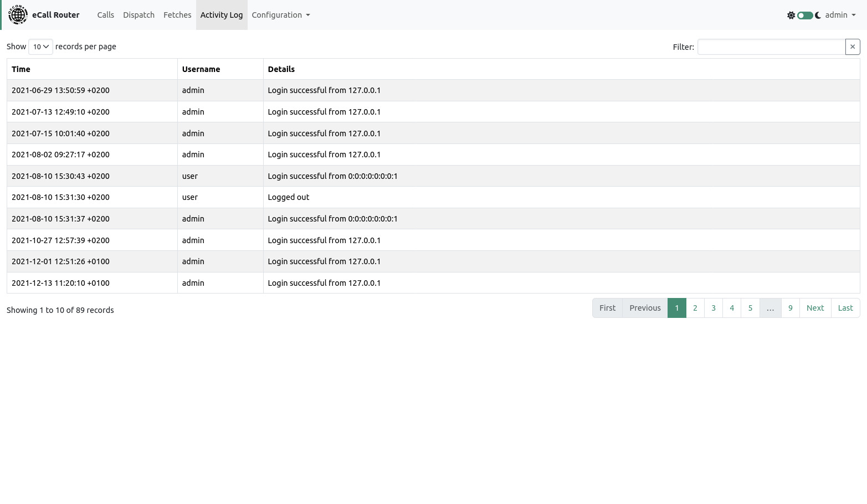Toggle the dark mode switch

[804, 15]
